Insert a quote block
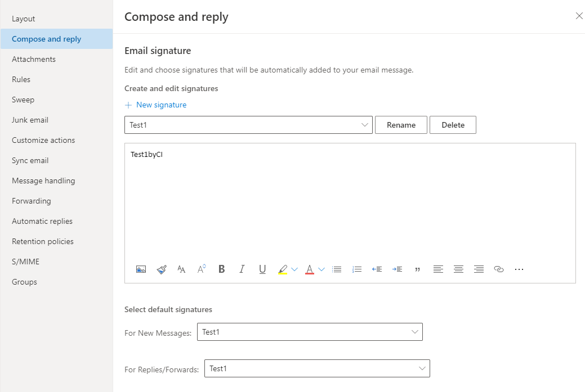The image size is (585, 392). click(417, 269)
